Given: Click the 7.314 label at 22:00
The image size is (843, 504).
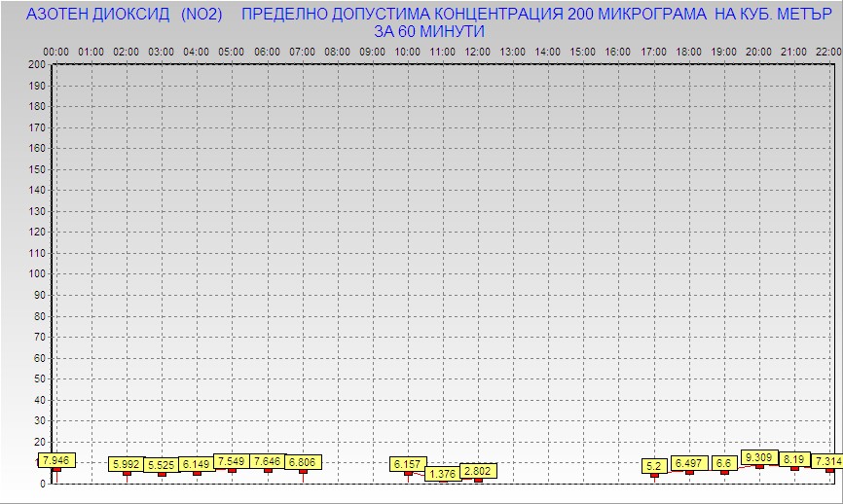Looking at the screenshot, I should click(828, 461).
